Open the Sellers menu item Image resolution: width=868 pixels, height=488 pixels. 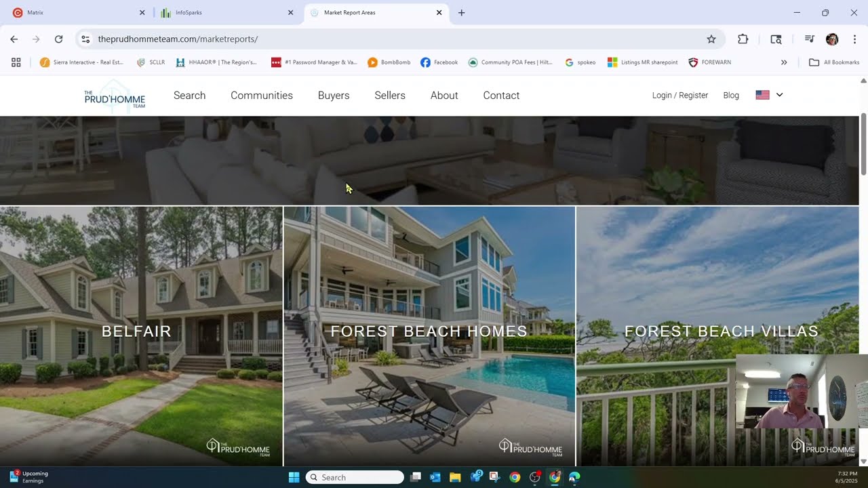[x=390, y=96]
